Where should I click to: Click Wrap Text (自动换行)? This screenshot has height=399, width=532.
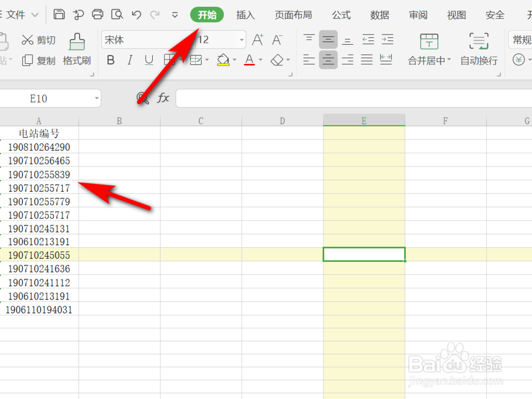pyautogui.click(x=479, y=49)
